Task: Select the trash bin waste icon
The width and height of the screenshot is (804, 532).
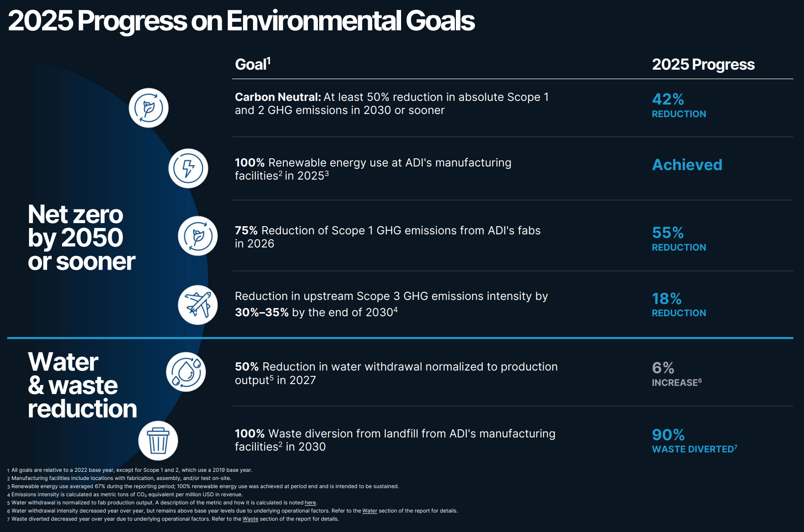Action: point(158,441)
